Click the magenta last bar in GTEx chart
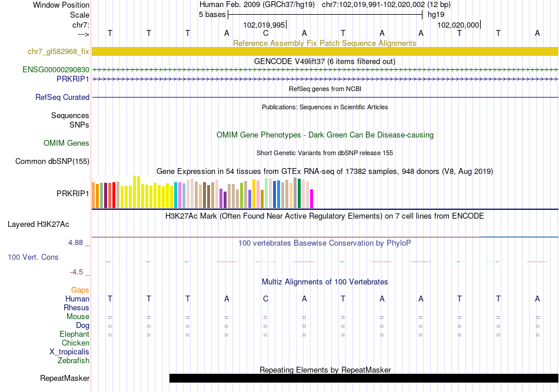Image resolution: width=559 pixels, height=392 pixels. (311, 199)
